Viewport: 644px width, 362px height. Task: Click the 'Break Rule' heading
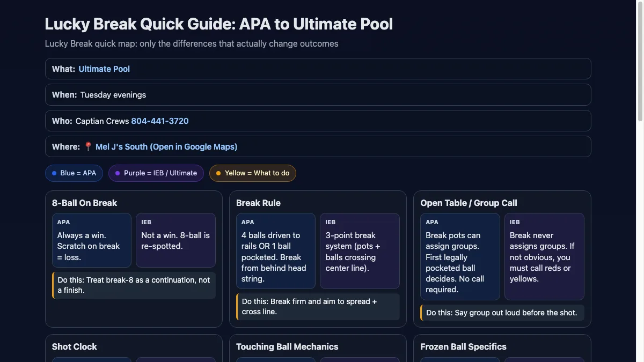point(258,203)
